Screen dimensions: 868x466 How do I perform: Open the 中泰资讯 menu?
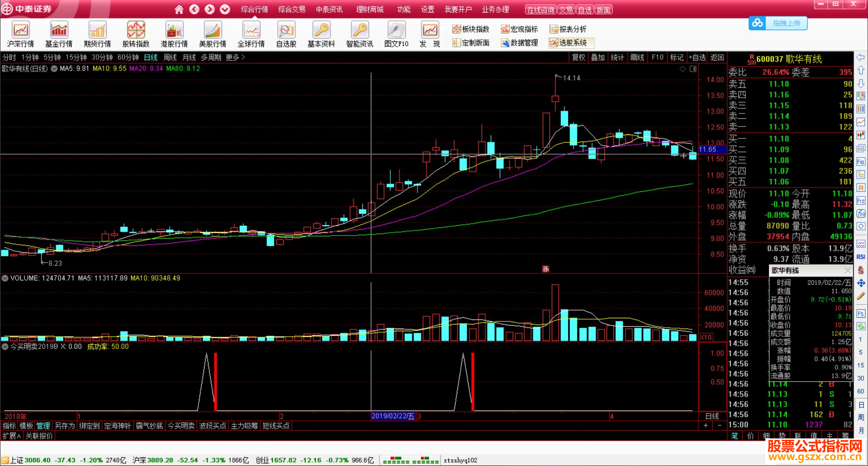click(329, 9)
